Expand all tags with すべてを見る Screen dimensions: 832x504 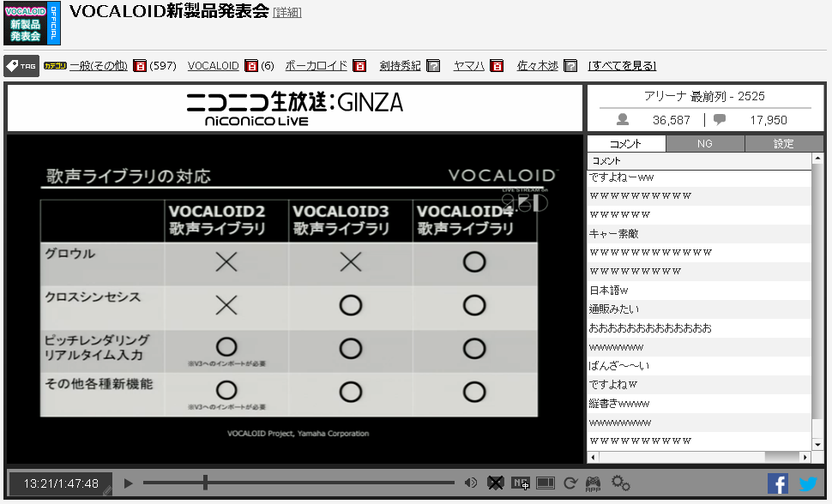(x=621, y=65)
